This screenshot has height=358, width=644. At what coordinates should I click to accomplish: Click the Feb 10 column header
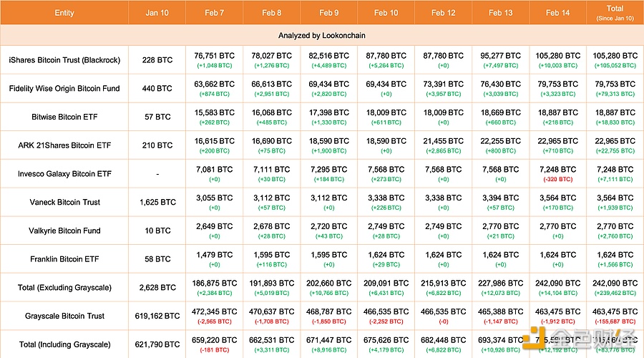tap(386, 13)
